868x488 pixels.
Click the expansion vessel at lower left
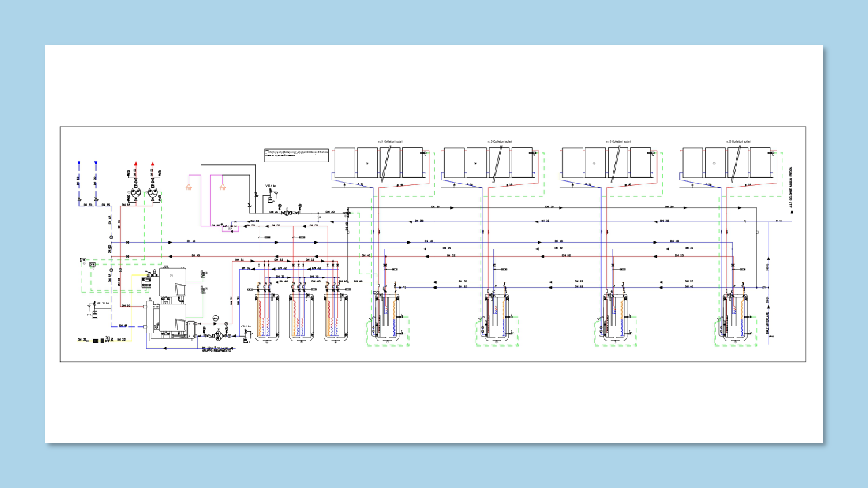tap(95, 314)
